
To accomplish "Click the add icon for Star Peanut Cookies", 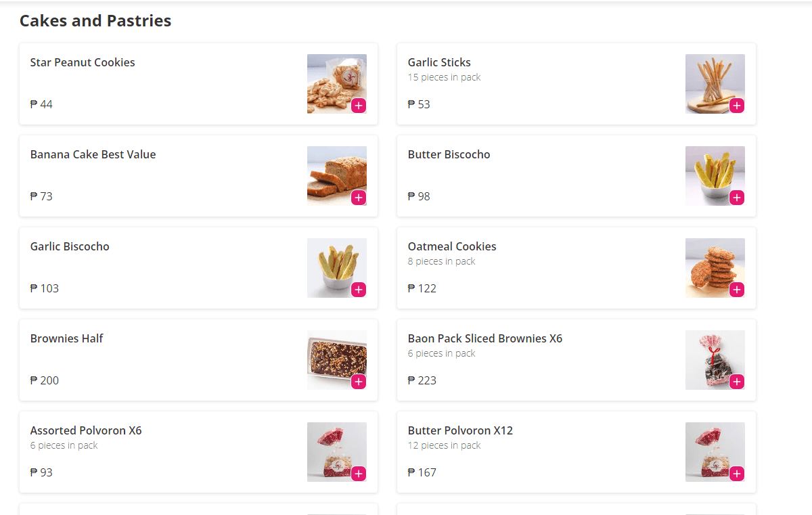I will (359, 106).
